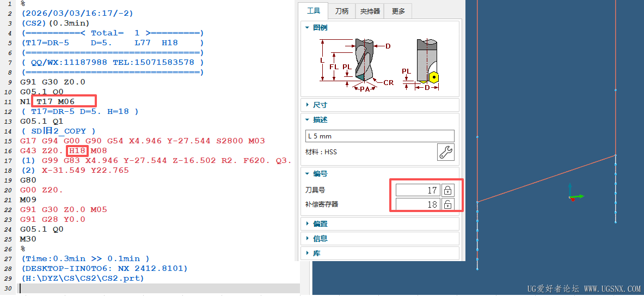Image resolution: width=644 pixels, height=296 pixels.
Task: Collapse the 图例 section
Action: (380, 28)
